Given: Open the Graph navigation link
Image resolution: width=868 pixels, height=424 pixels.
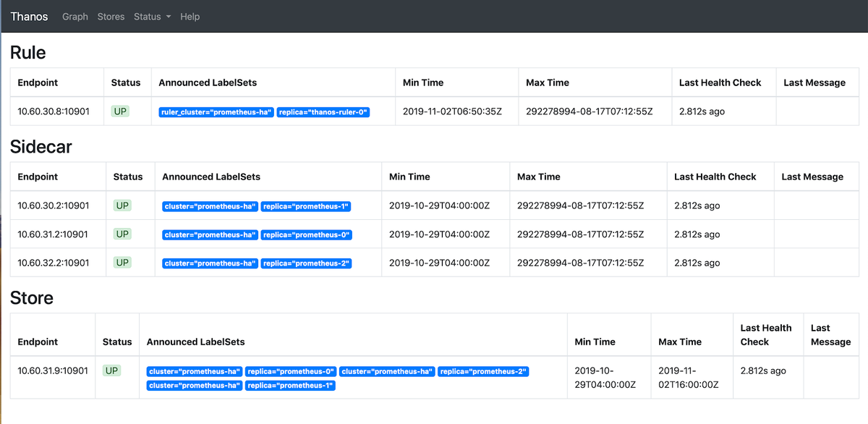Looking at the screenshot, I should [75, 16].
